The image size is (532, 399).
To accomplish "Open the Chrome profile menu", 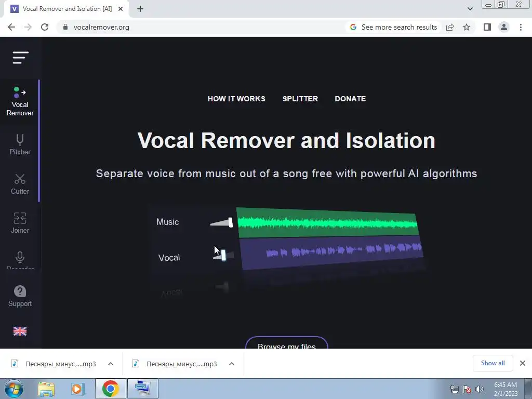I will pos(504,27).
